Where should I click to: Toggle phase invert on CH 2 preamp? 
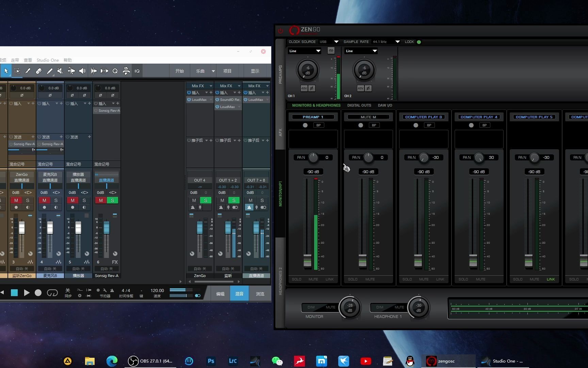[368, 88]
